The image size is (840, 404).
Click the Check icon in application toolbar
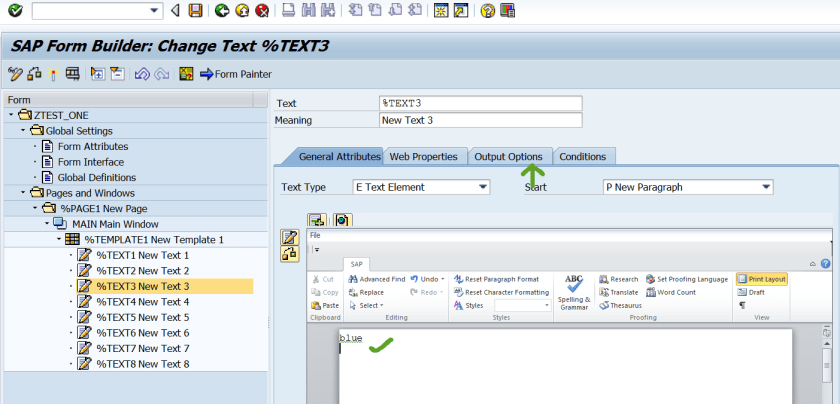(34, 74)
